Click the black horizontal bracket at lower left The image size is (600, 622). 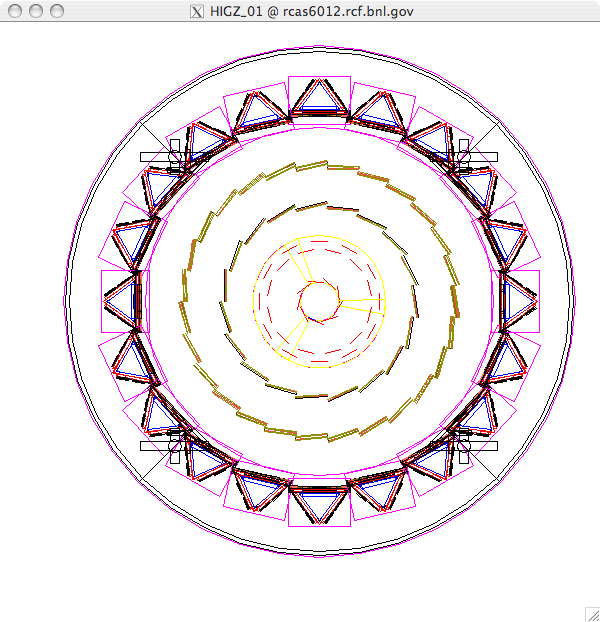[x=156, y=445]
